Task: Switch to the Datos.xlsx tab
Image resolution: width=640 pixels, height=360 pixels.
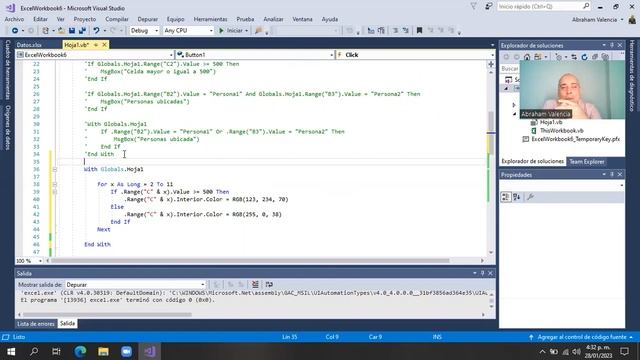Action: click(x=29, y=45)
